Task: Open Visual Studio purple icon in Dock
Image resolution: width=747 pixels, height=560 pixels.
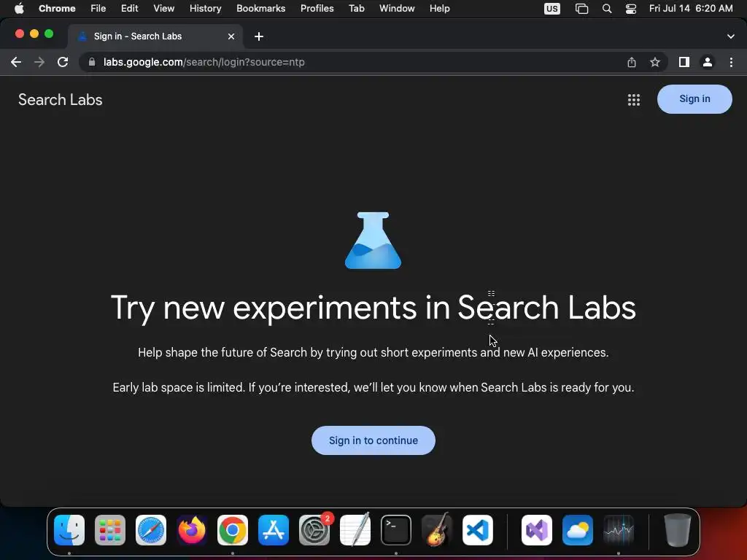Action: [x=537, y=530]
